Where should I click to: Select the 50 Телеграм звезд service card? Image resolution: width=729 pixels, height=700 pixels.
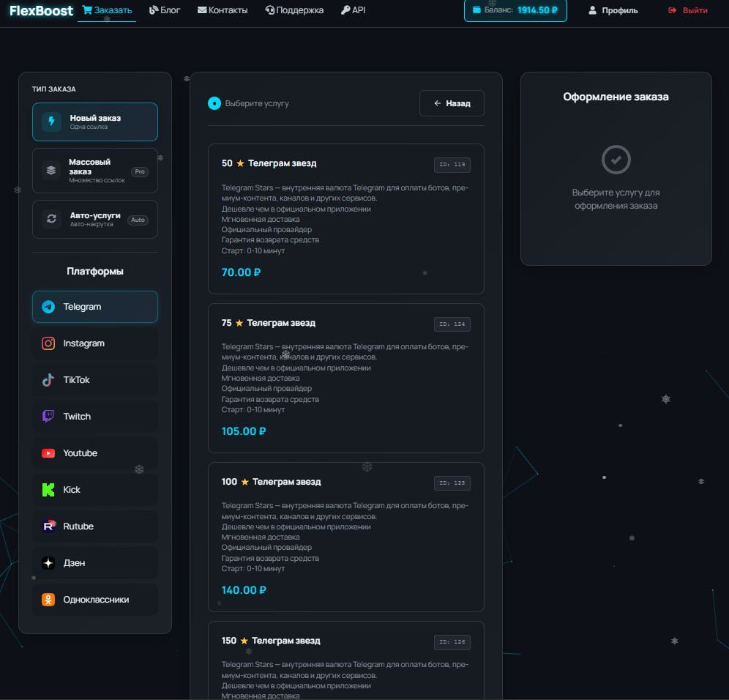[345, 218]
